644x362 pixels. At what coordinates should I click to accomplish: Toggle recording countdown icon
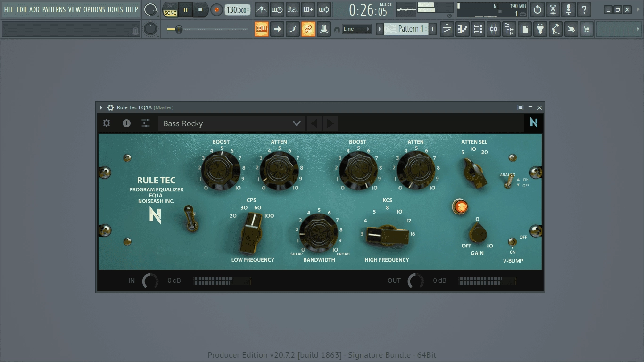pyautogui.click(x=293, y=9)
